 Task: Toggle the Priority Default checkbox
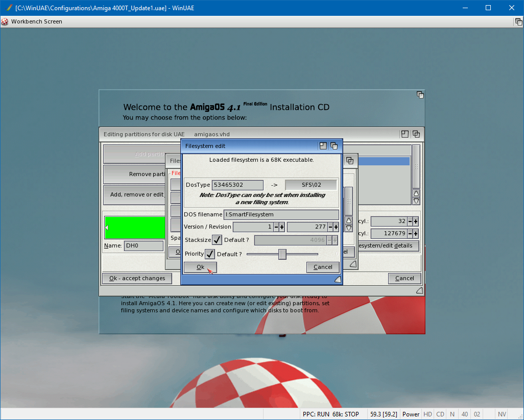tap(210, 254)
